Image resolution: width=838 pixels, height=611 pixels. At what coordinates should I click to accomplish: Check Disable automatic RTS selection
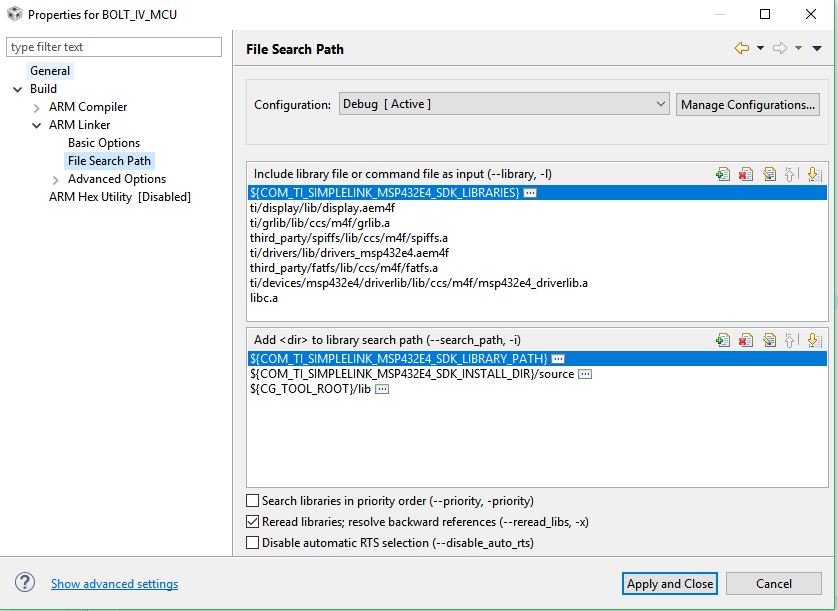[252, 543]
